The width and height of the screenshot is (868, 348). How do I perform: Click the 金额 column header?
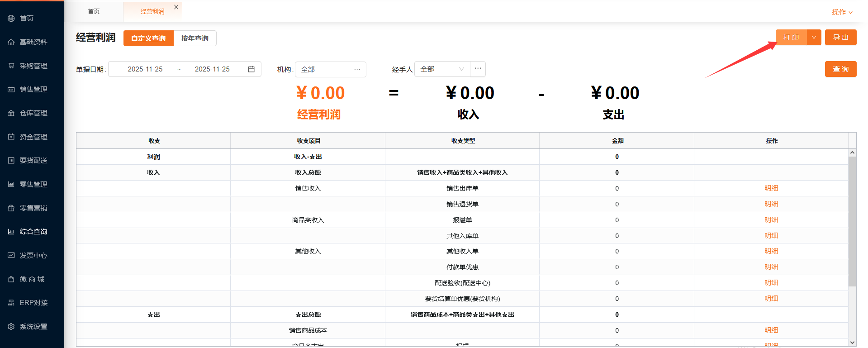point(617,141)
